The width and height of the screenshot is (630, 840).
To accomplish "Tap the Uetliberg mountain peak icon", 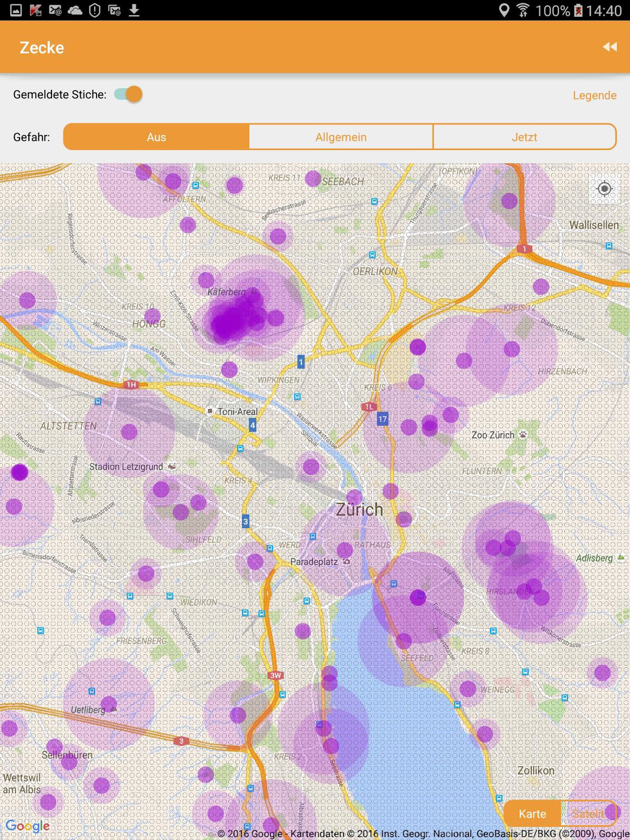I will 114,709.
